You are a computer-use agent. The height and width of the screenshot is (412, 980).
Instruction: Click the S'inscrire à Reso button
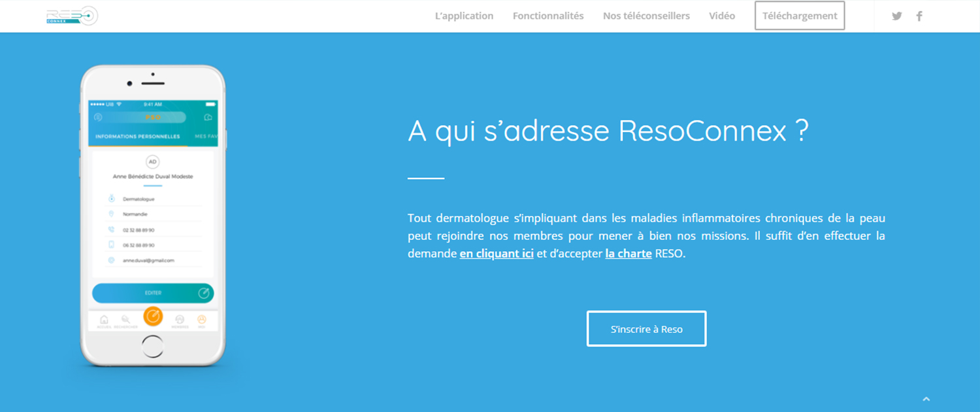click(647, 328)
